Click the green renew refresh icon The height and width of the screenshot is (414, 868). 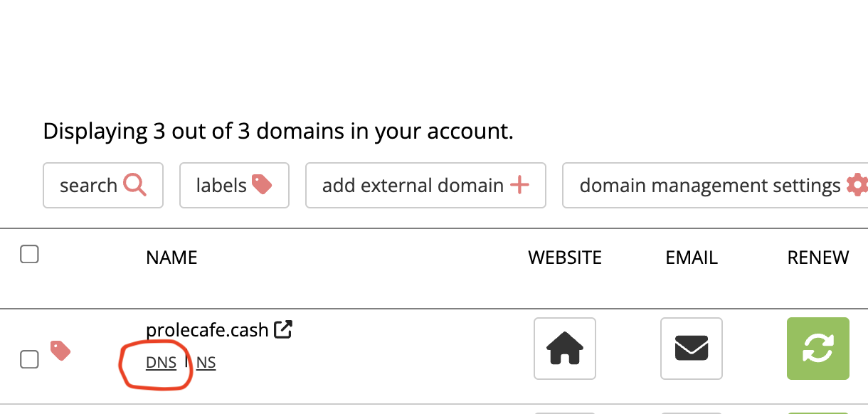[817, 349]
